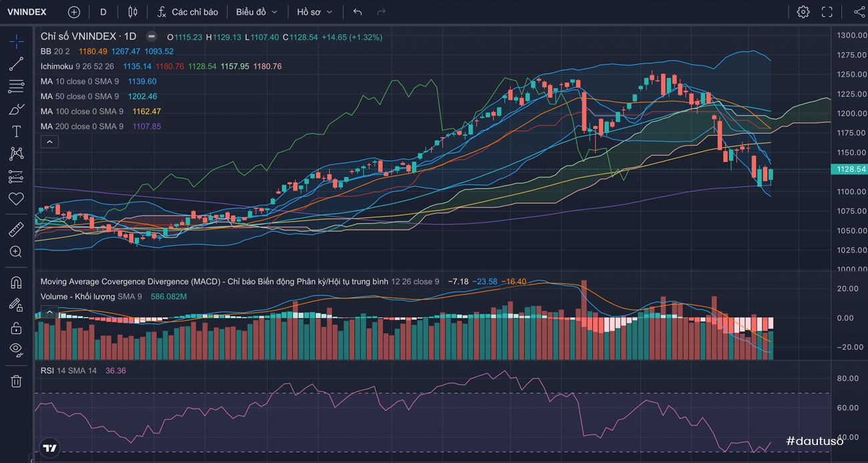Select the crosshair cursor tool
868x463 pixels.
point(16,41)
